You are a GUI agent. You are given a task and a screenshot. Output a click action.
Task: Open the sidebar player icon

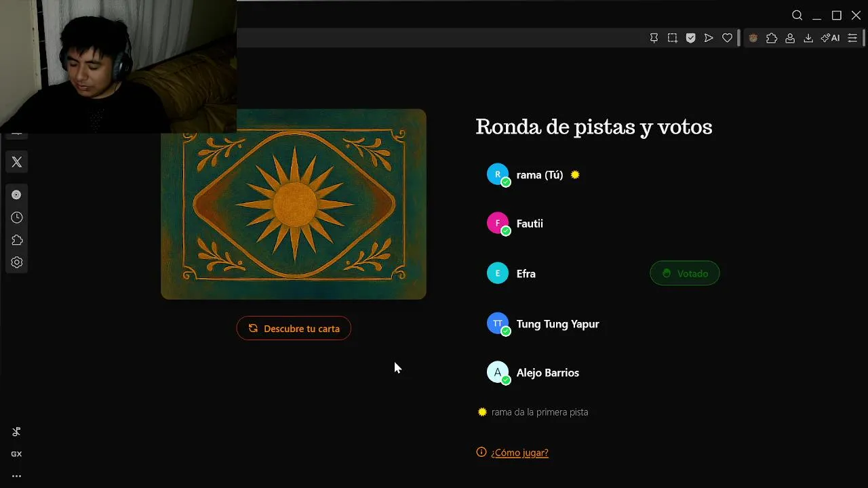point(16,195)
